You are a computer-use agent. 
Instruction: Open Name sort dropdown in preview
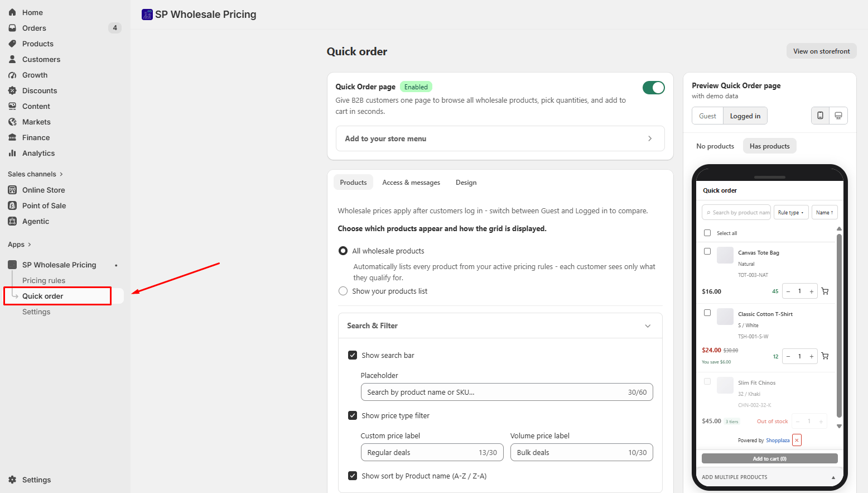[824, 212]
